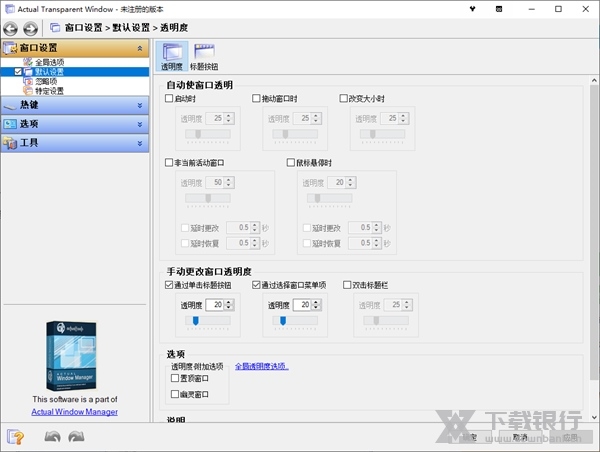Click the 工具 toolbox icon

point(10,143)
